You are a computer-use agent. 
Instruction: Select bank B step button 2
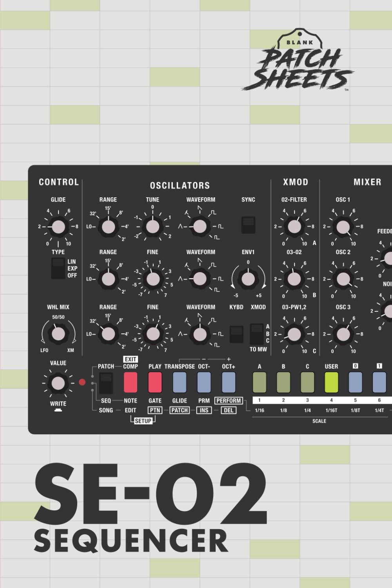point(283,382)
